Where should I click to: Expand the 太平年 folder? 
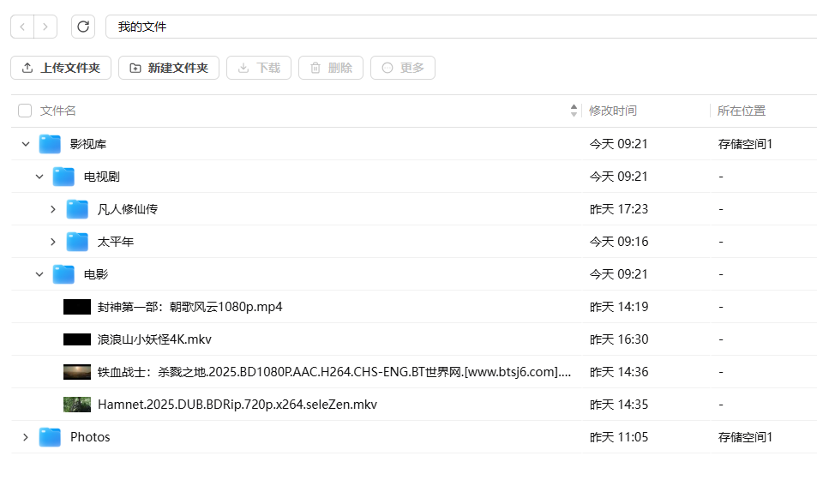pyautogui.click(x=53, y=241)
